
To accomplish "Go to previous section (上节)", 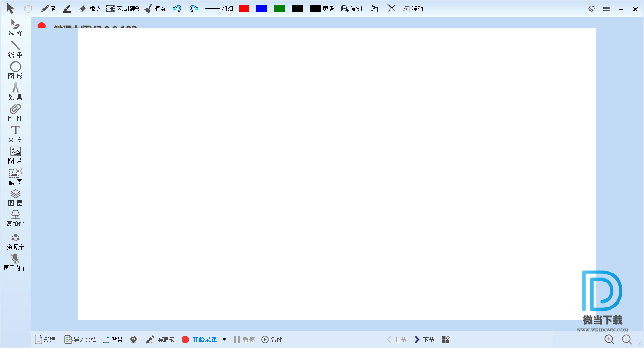I will [x=396, y=340].
